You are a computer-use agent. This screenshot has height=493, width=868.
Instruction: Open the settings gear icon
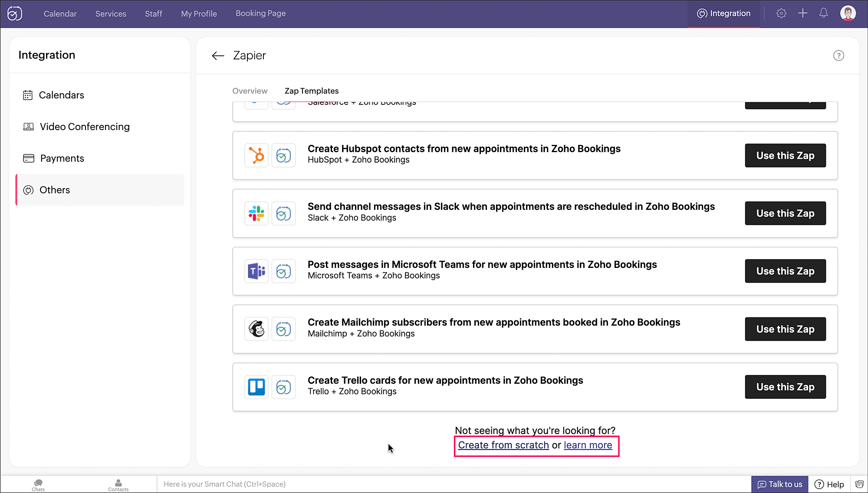pos(781,13)
